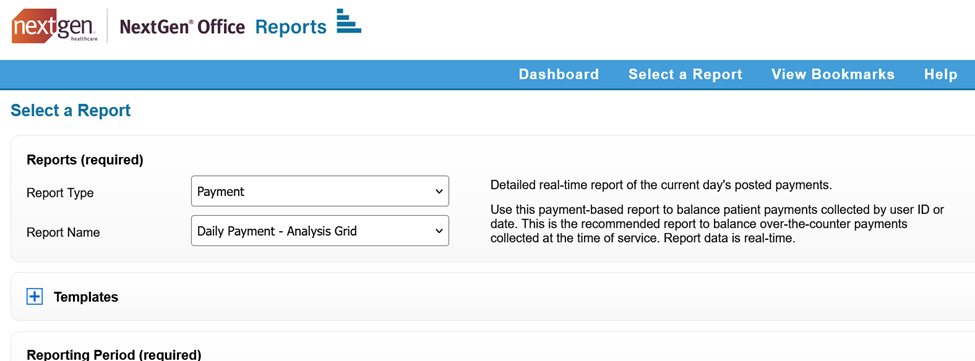Click the Templates section label
Viewport: 975px width, 361px height.
point(86,297)
